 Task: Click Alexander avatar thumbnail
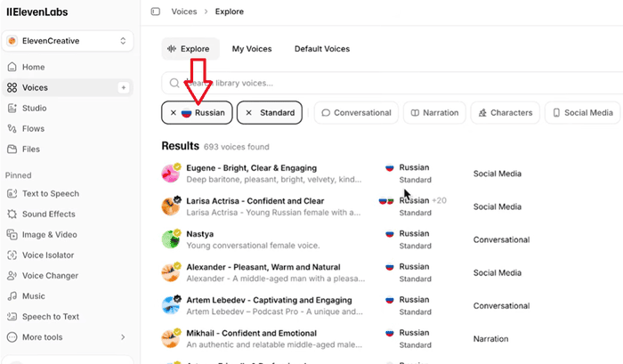point(171,272)
